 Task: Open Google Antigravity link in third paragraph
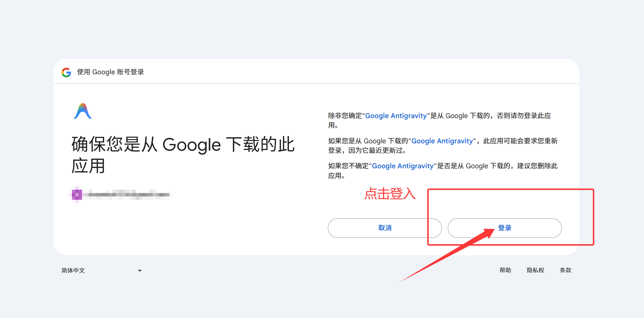(x=403, y=166)
